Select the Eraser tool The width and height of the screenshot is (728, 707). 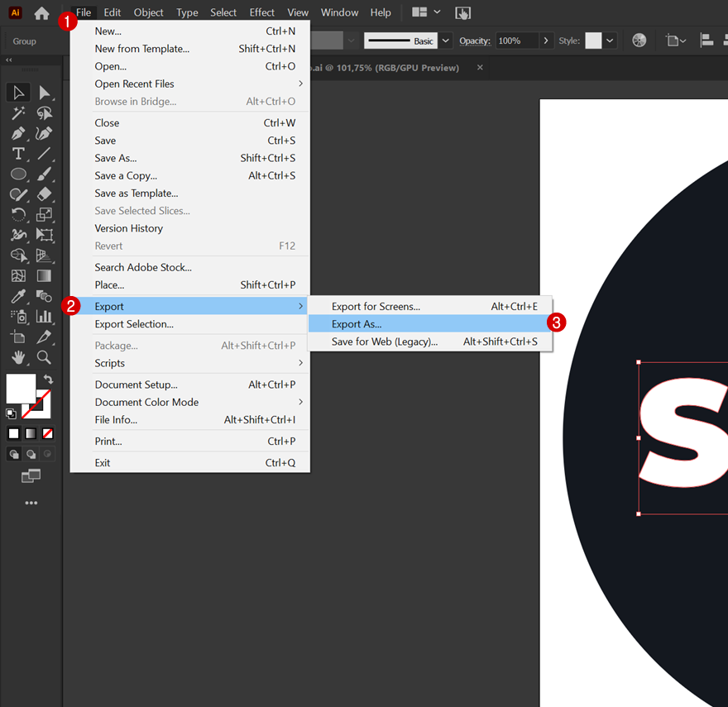click(44, 192)
